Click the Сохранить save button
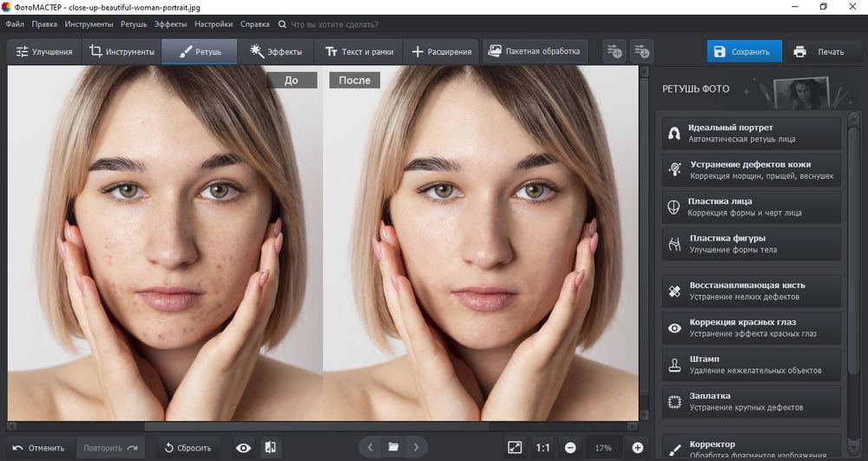This screenshot has height=461, width=868. (743, 52)
